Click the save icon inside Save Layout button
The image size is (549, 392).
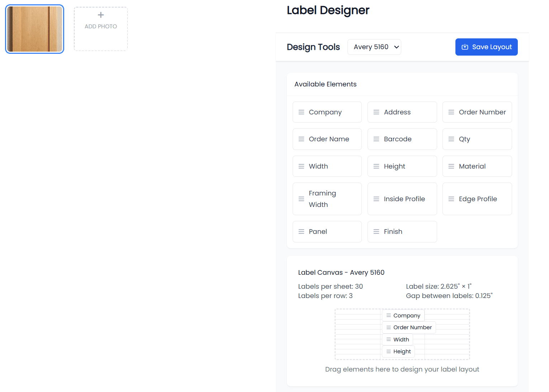[x=465, y=47]
